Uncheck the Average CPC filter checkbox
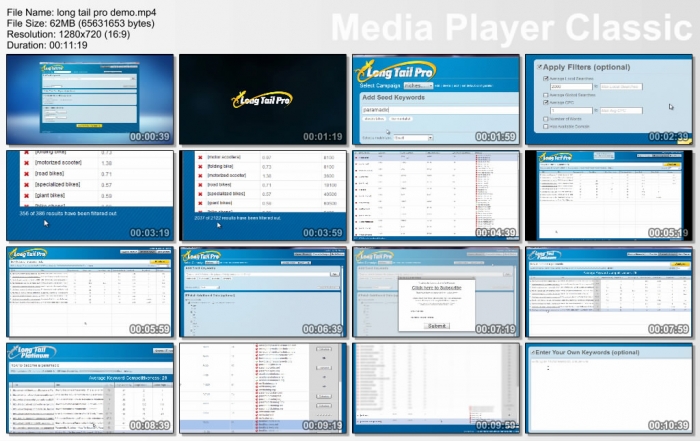This screenshot has width=700, height=441. 544,102
